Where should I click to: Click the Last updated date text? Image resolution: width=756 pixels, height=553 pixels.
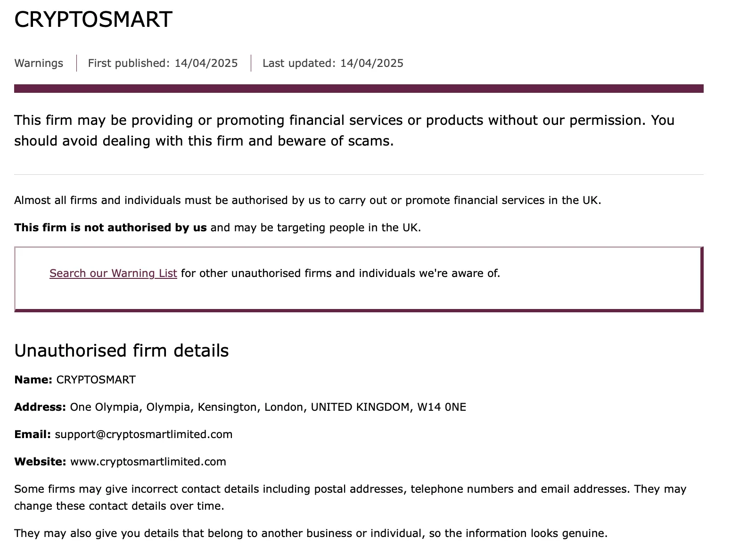pyautogui.click(x=333, y=63)
